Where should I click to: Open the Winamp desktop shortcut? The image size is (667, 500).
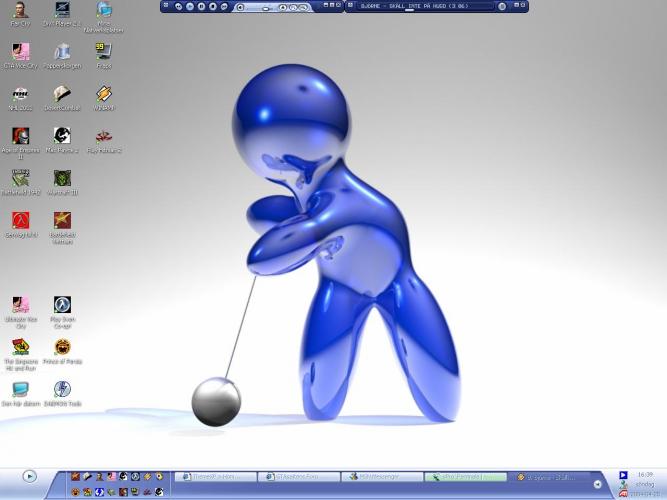[103, 94]
